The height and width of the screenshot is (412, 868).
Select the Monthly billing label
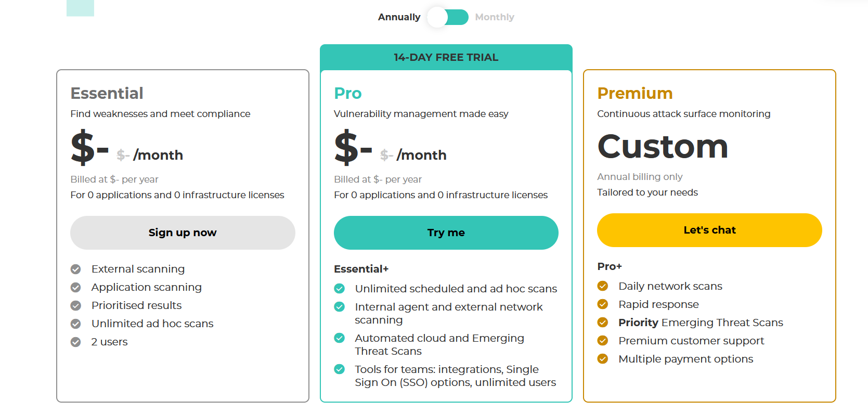click(x=495, y=17)
